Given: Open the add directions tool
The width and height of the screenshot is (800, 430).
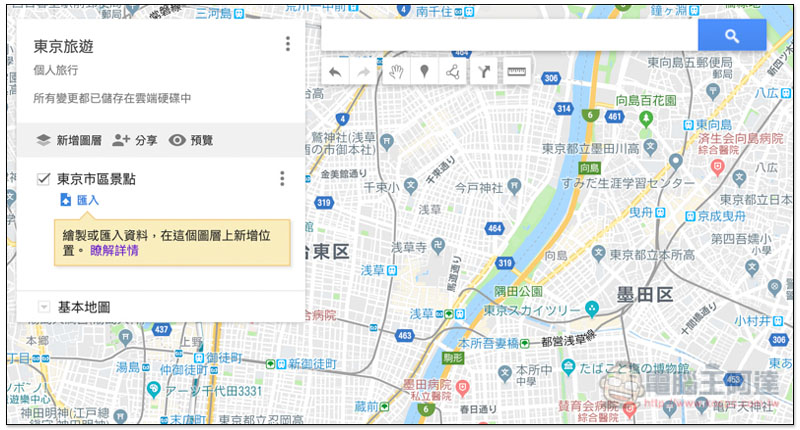Looking at the screenshot, I should tap(484, 72).
